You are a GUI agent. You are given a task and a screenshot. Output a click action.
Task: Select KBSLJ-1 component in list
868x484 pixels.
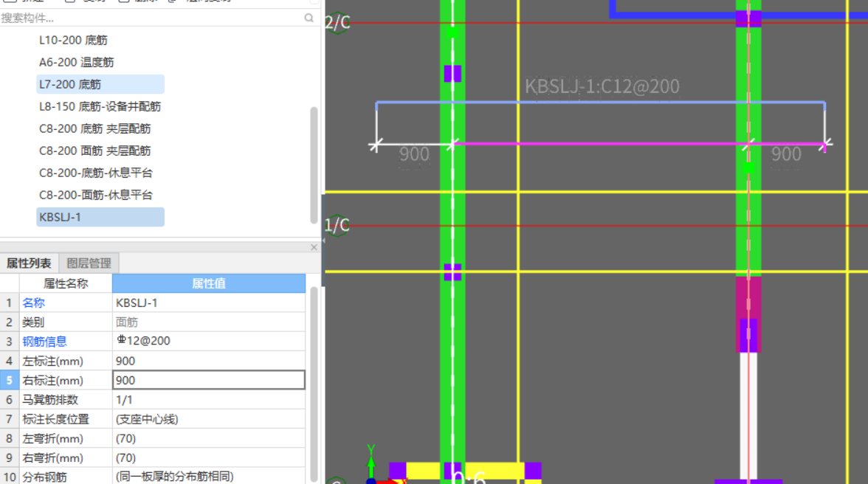pos(100,217)
